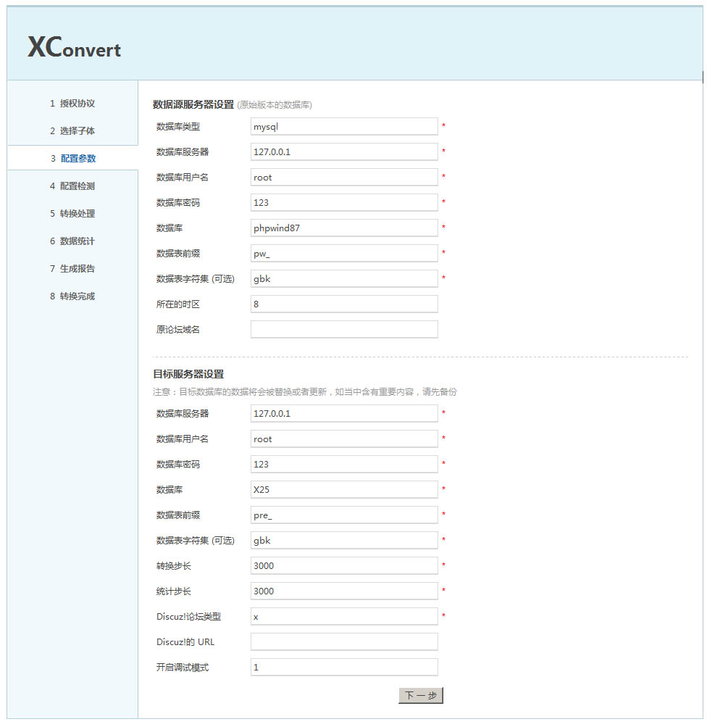Click the 开启调试模式 input field
This screenshot has width=728, height=727.
click(x=344, y=668)
